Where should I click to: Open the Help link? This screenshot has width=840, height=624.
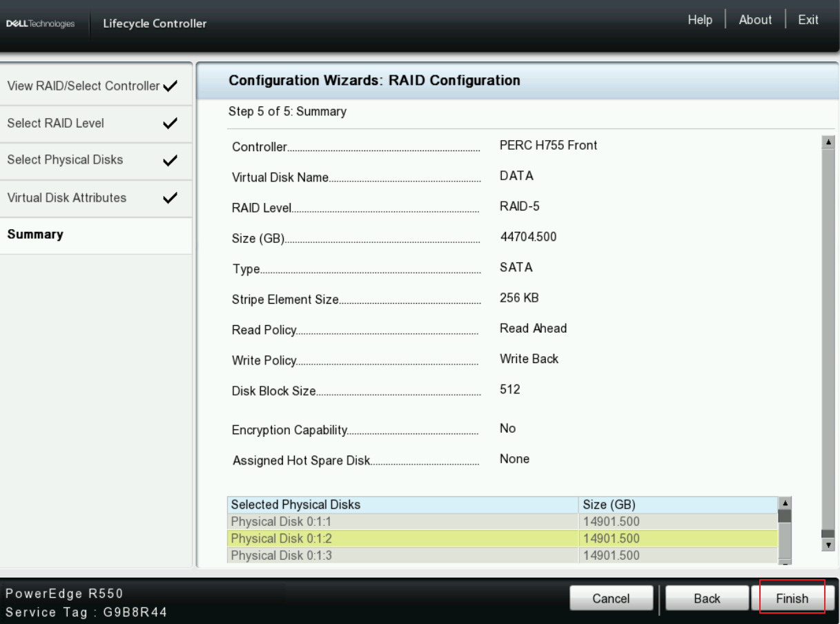point(700,20)
